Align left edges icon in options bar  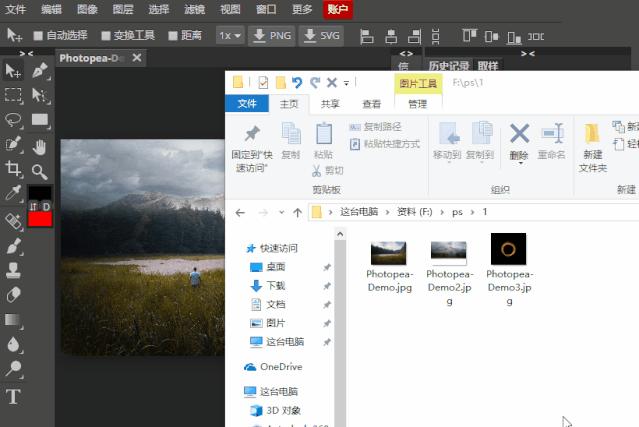point(367,36)
